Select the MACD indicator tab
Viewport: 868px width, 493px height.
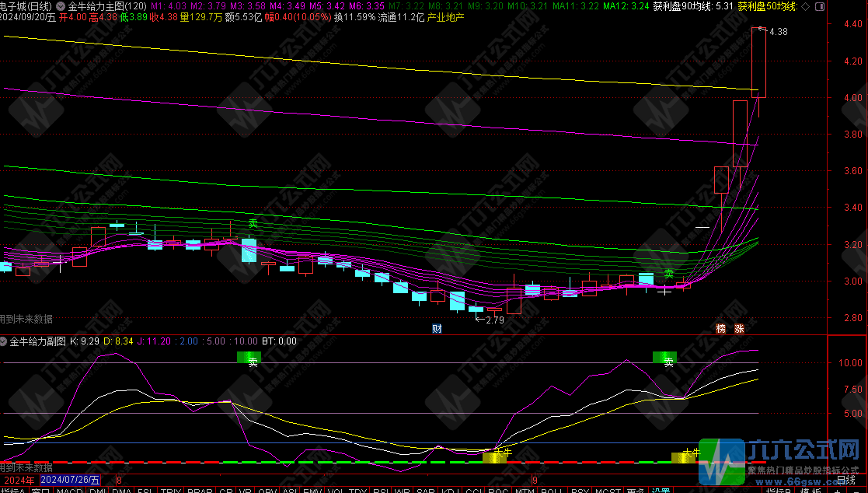[69, 489]
